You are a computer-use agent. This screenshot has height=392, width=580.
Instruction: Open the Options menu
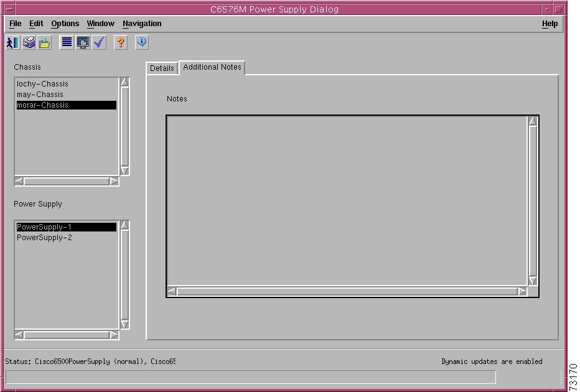coord(65,24)
